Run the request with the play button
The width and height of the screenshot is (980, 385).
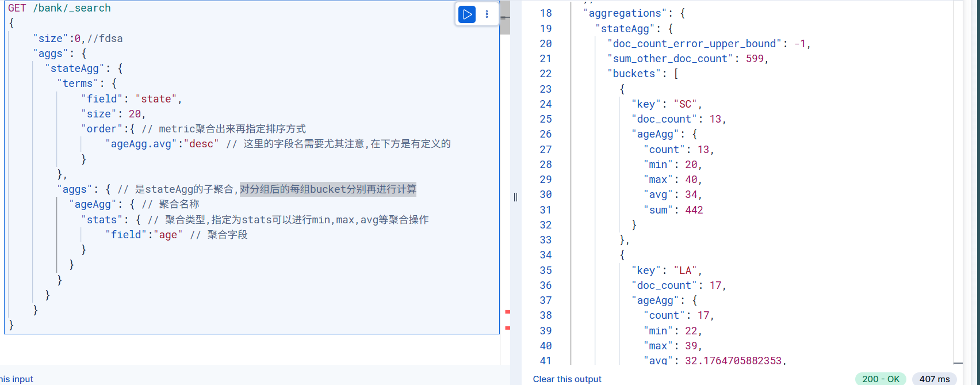[x=467, y=14]
